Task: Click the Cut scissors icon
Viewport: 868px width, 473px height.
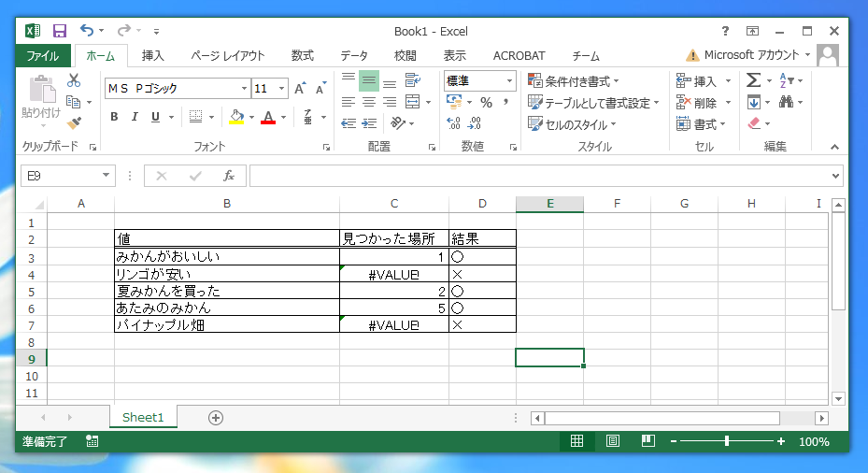Action: pos(74,81)
